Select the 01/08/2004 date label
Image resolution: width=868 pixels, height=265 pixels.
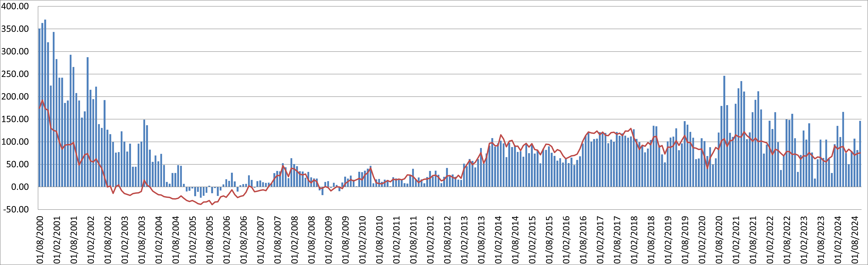[x=176, y=240]
